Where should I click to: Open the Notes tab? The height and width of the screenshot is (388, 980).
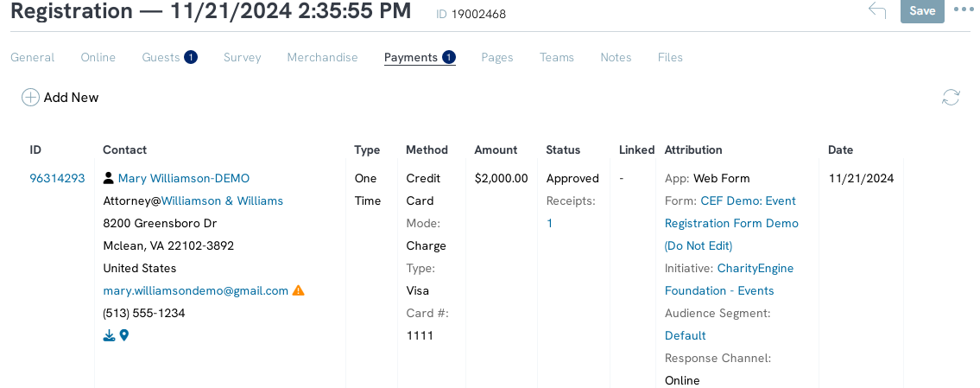coord(616,57)
